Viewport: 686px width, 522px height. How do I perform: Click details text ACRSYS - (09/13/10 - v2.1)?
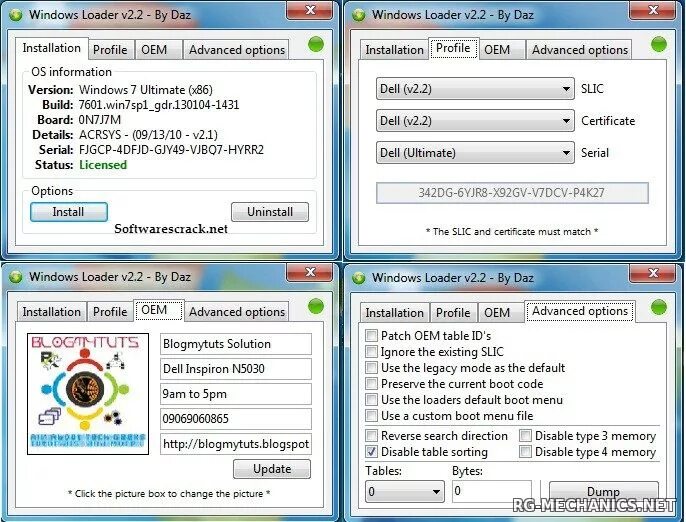click(148, 135)
